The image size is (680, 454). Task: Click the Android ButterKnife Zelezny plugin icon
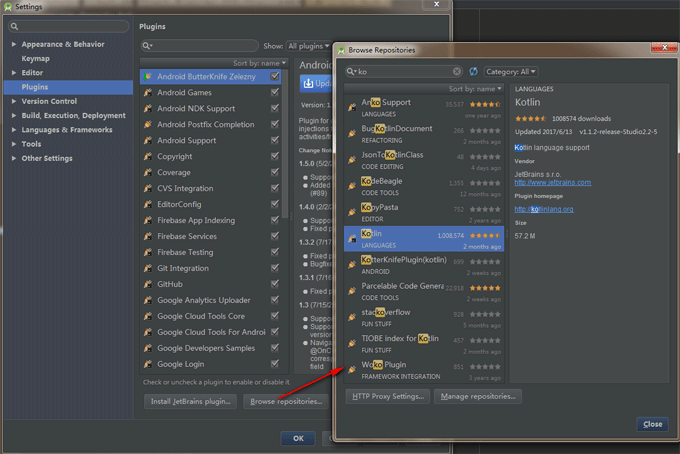(x=148, y=77)
